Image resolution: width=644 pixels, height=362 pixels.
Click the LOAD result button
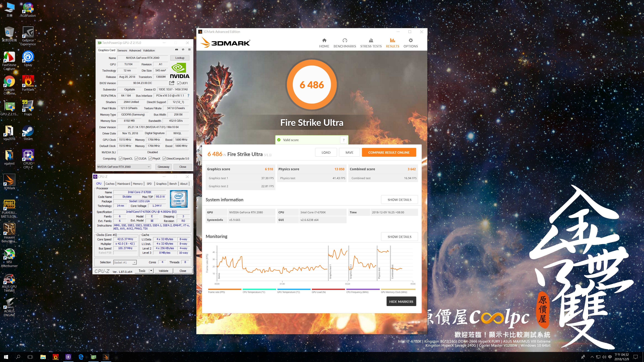click(x=326, y=152)
